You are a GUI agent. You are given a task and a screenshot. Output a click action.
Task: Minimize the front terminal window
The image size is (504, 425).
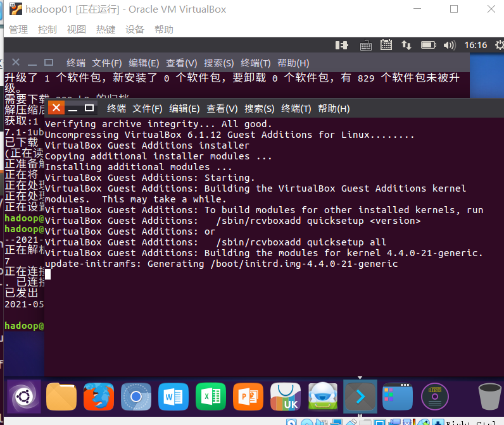73,109
